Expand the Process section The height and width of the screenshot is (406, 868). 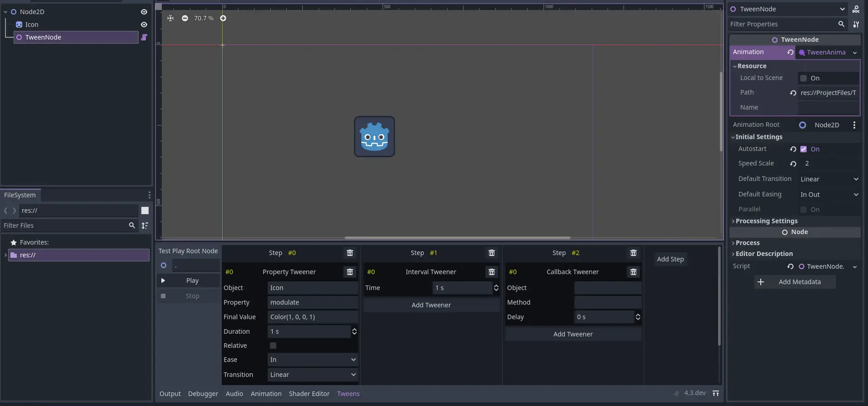733,243
